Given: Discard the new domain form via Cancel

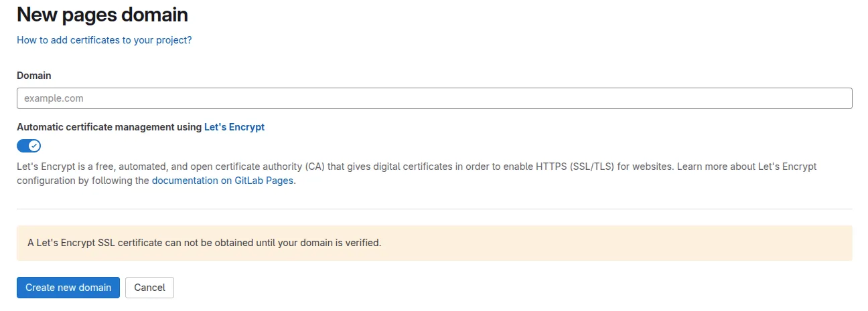Looking at the screenshot, I should pyautogui.click(x=149, y=288).
